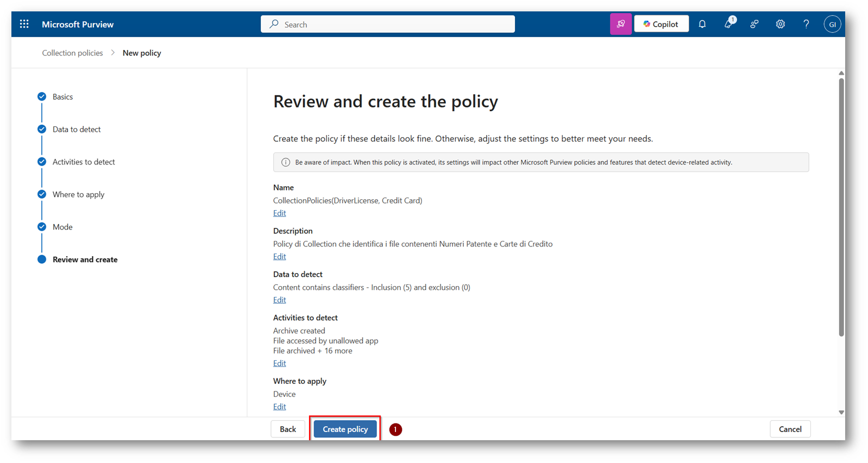
Task: Open the notifications bell icon
Action: [702, 24]
